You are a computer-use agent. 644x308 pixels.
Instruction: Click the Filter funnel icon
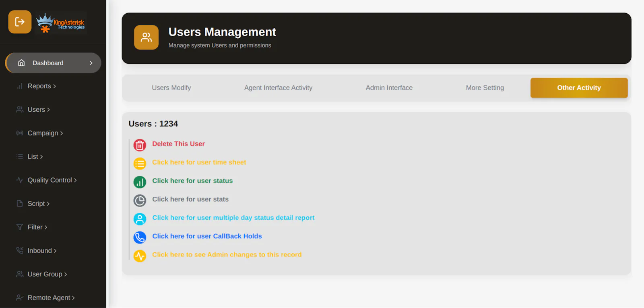[x=20, y=227]
